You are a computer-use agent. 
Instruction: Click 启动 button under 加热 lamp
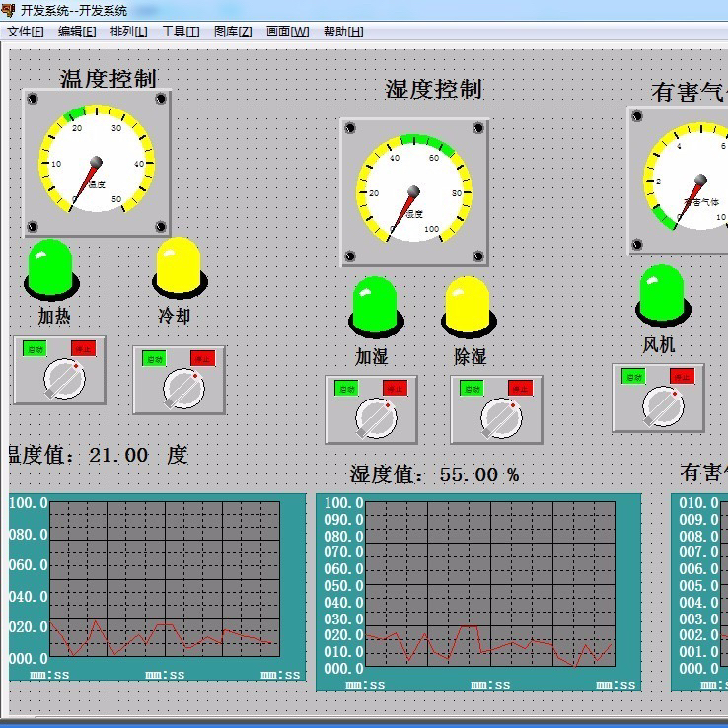pos(35,349)
